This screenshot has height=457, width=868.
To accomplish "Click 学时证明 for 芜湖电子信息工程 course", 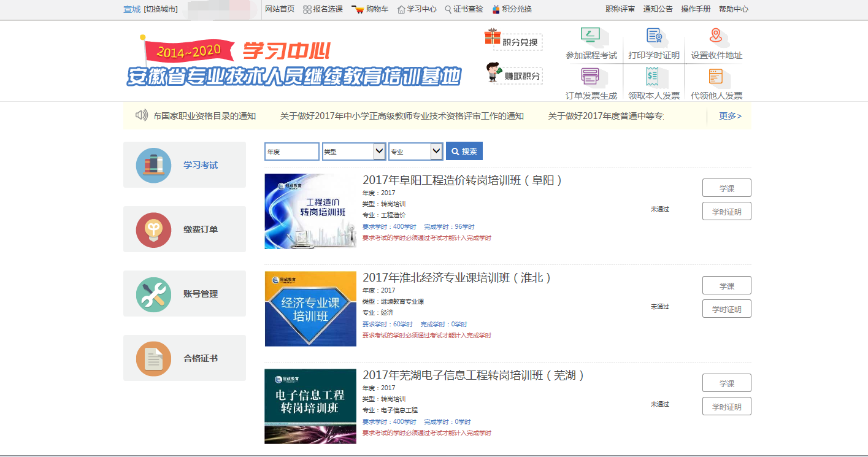I will [727, 407].
